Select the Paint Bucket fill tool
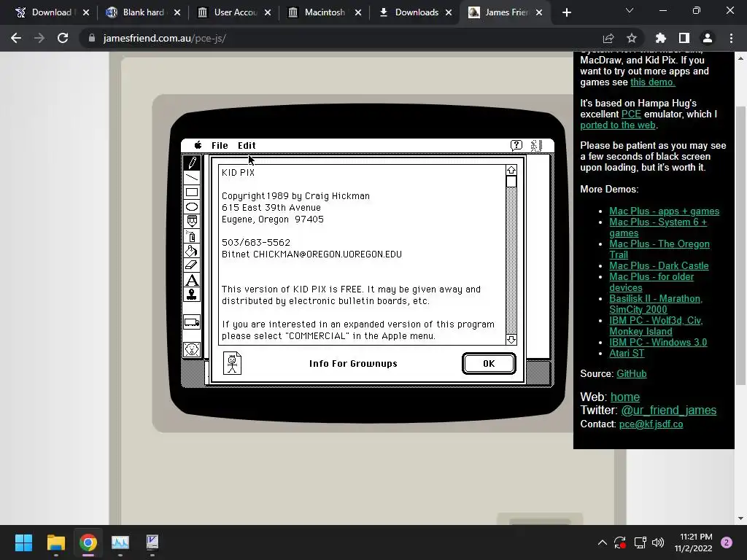The width and height of the screenshot is (747, 560). (x=192, y=251)
